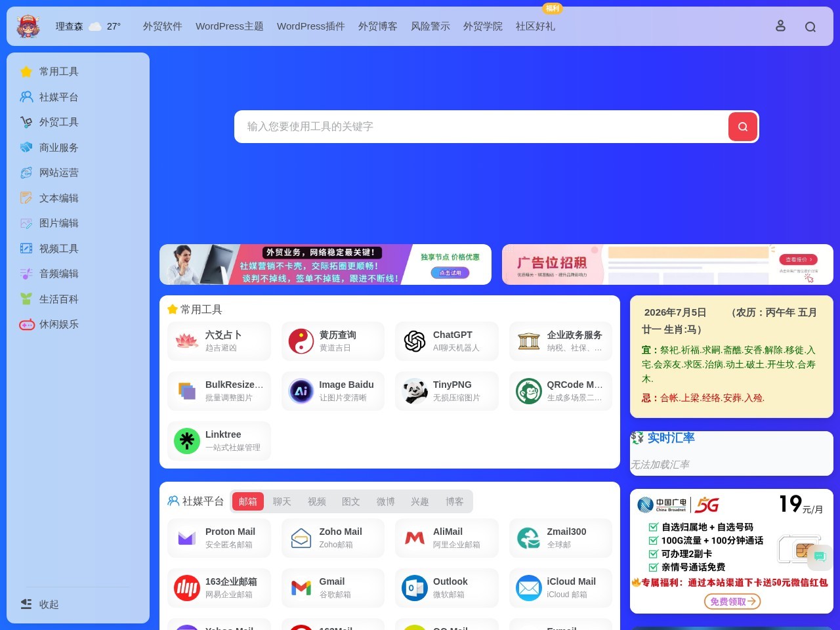Open 外贸学院 menu item
840x630 pixels.
tap(483, 26)
